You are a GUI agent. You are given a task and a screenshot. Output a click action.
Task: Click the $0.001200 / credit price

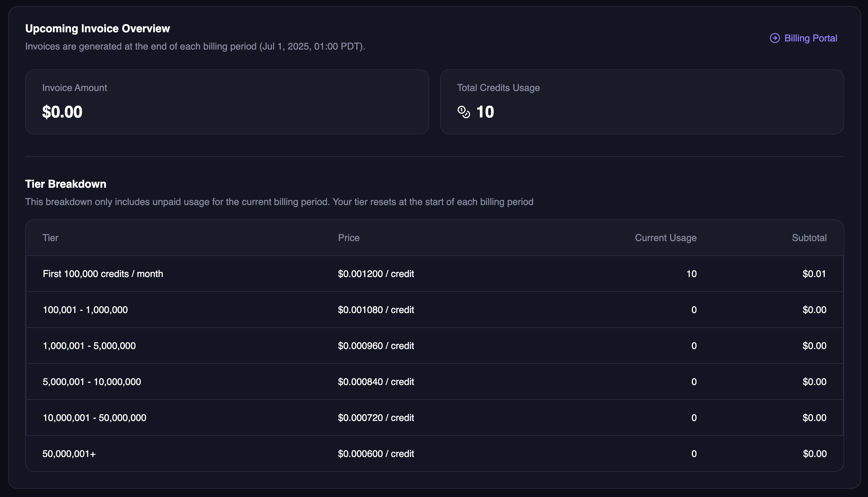(x=376, y=274)
